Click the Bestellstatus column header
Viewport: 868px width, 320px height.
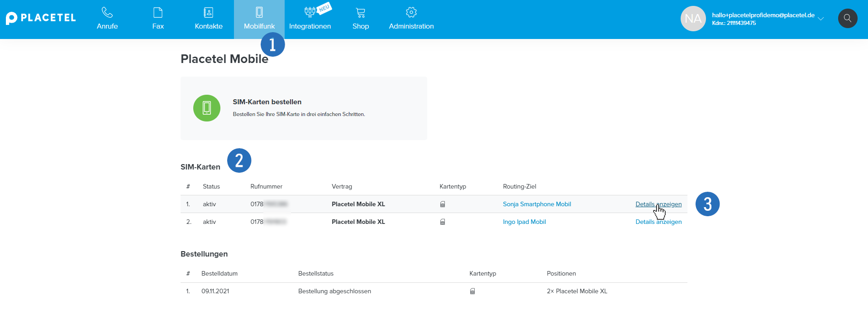click(316, 274)
